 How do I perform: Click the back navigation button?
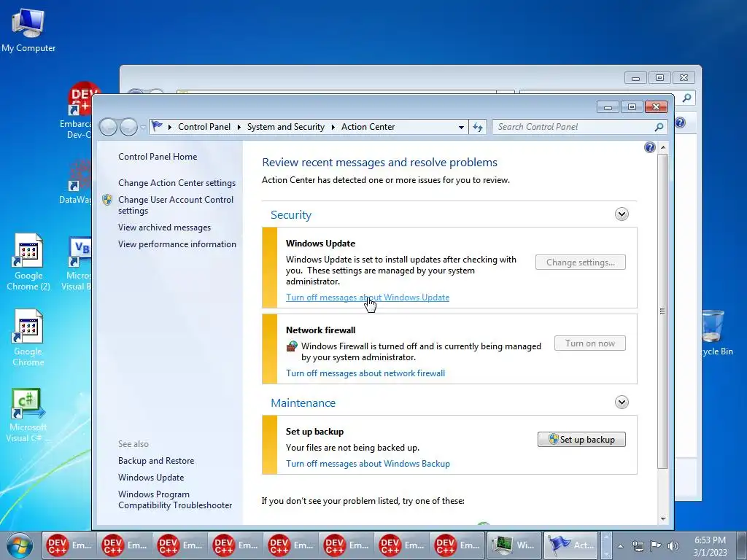tap(109, 127)
